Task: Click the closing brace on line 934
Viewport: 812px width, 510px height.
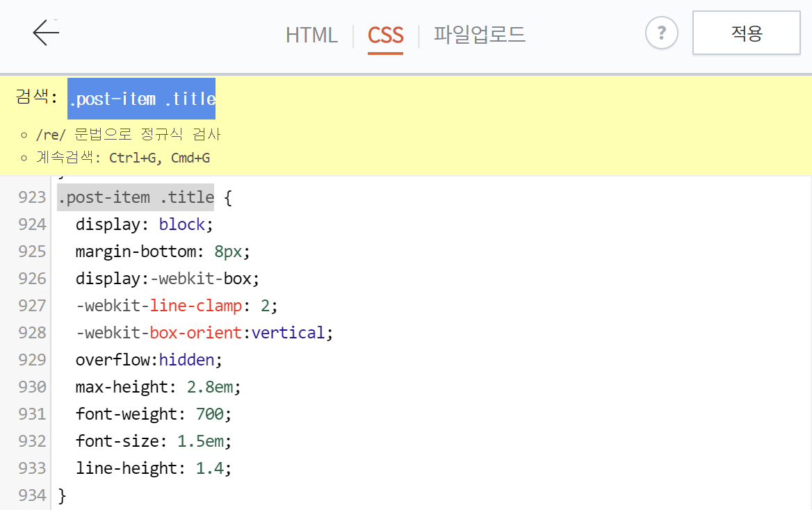Action: tap(62, 495)
